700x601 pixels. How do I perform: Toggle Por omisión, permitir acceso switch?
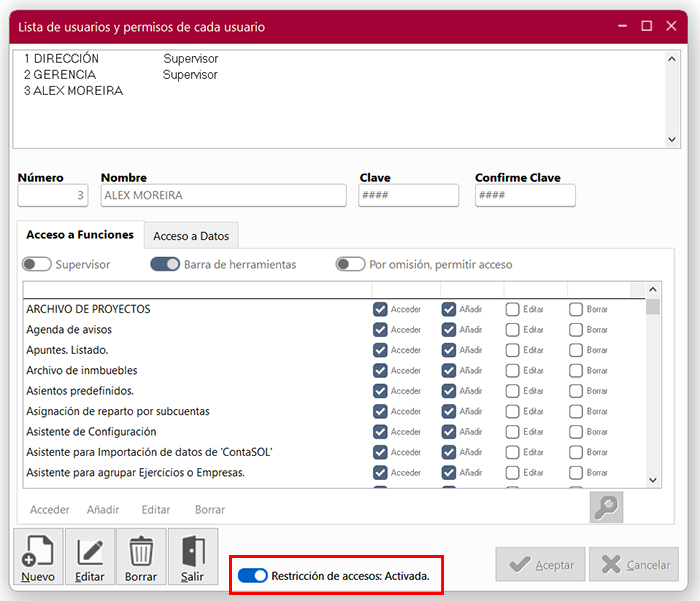click(350, 265)
